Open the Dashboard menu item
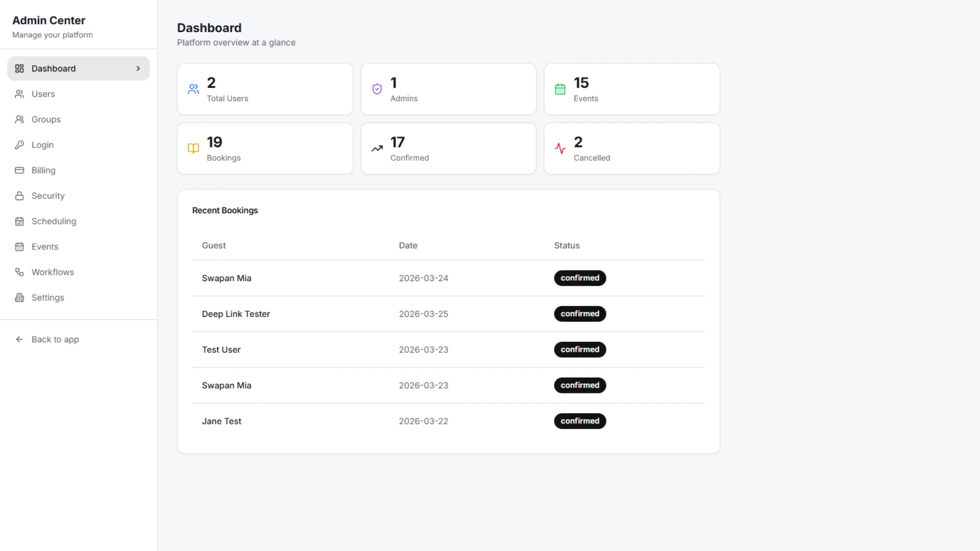980x551 pixels. [x=79, y=68]
